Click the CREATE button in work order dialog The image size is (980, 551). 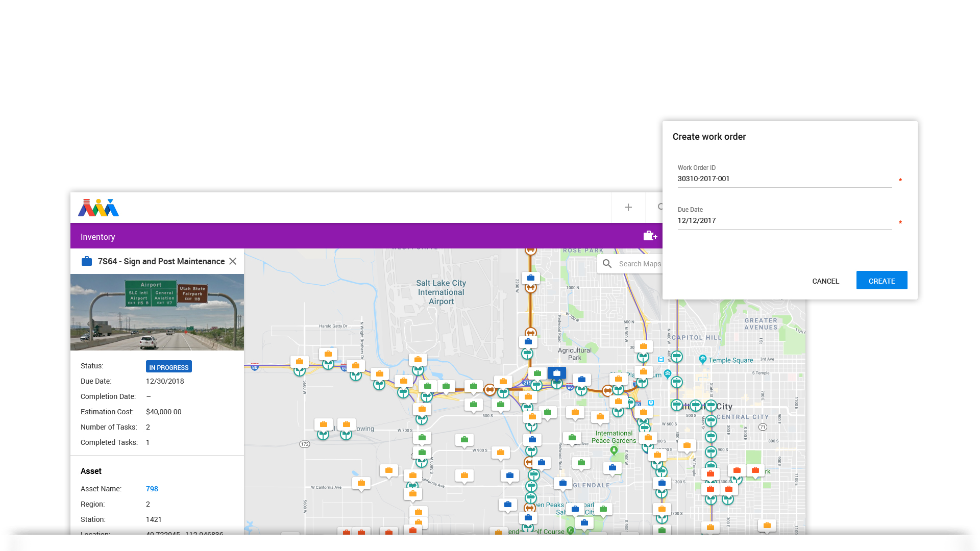click(881, 281)
